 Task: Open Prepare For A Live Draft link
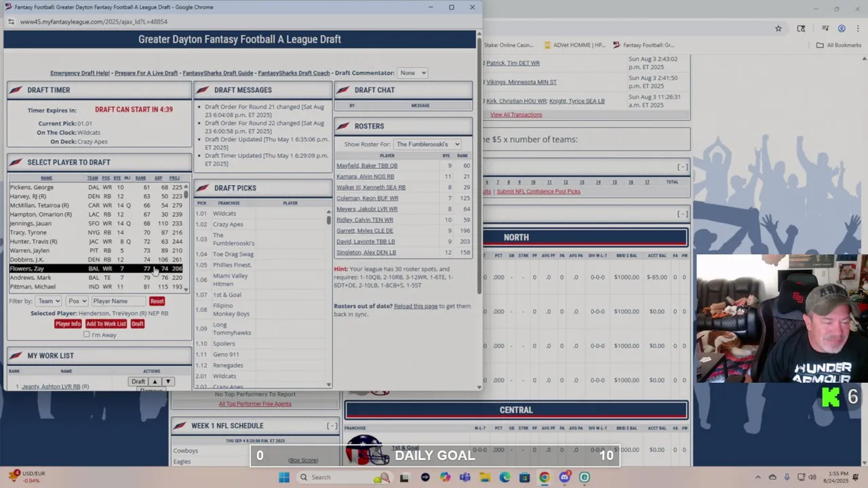146,73
